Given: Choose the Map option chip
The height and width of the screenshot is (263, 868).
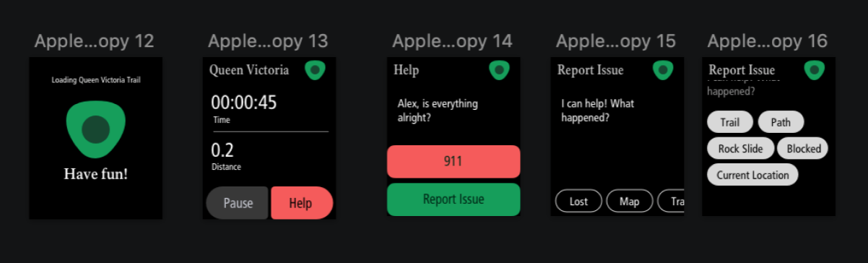Looking at the screenshot, I should coord(630,202).
